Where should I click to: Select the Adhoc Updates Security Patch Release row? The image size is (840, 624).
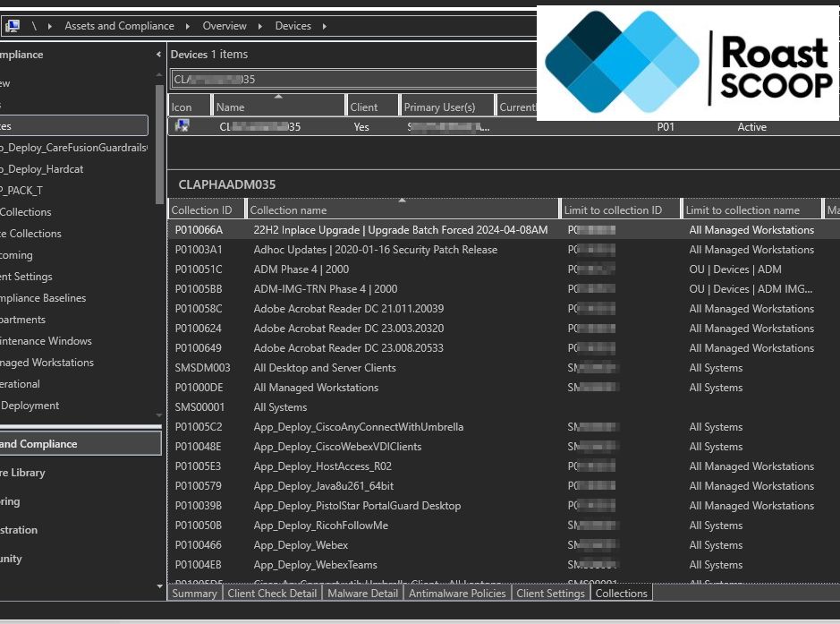tap(504, 250)
